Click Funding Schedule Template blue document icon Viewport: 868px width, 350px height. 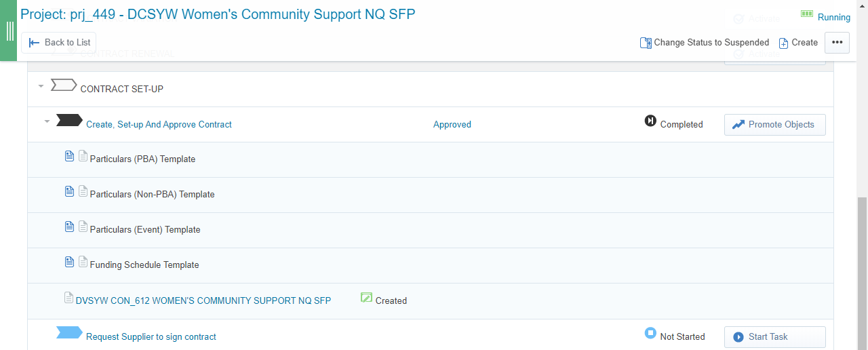point(69,262)
